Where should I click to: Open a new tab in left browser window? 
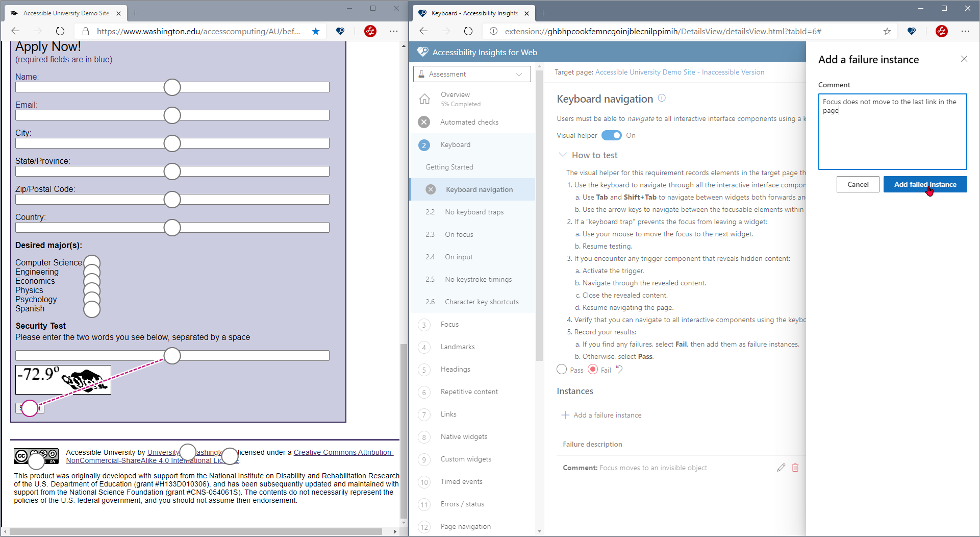[135, 13]
